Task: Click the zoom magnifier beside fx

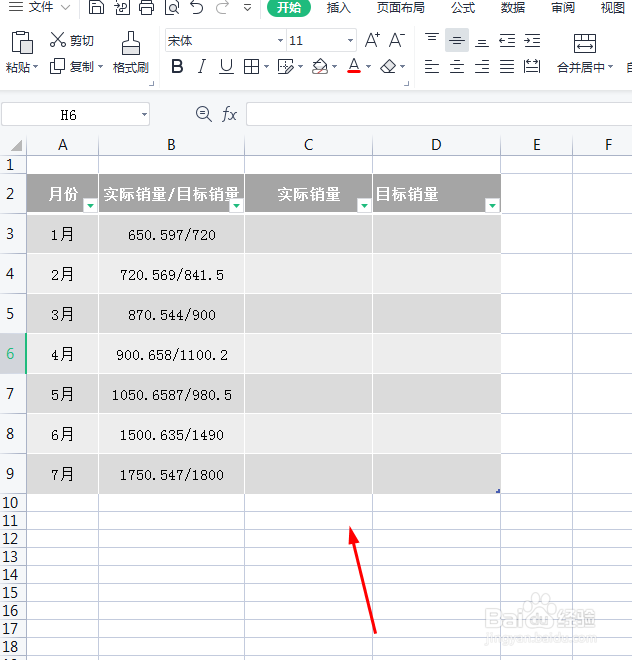Action: coord(204,114)
